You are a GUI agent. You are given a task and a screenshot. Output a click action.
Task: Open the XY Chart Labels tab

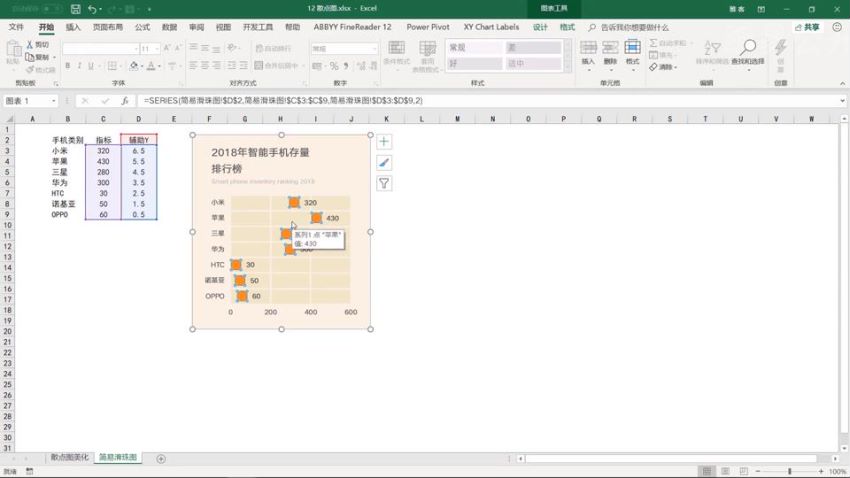491,27
